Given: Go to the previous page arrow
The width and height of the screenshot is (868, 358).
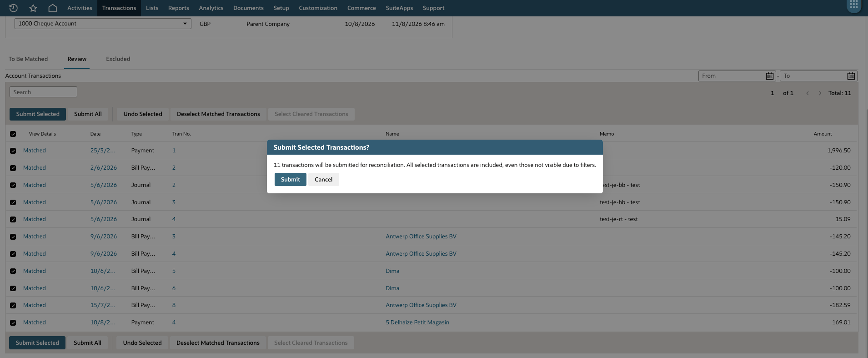Looking at the screenshot, I should (808, 93).
